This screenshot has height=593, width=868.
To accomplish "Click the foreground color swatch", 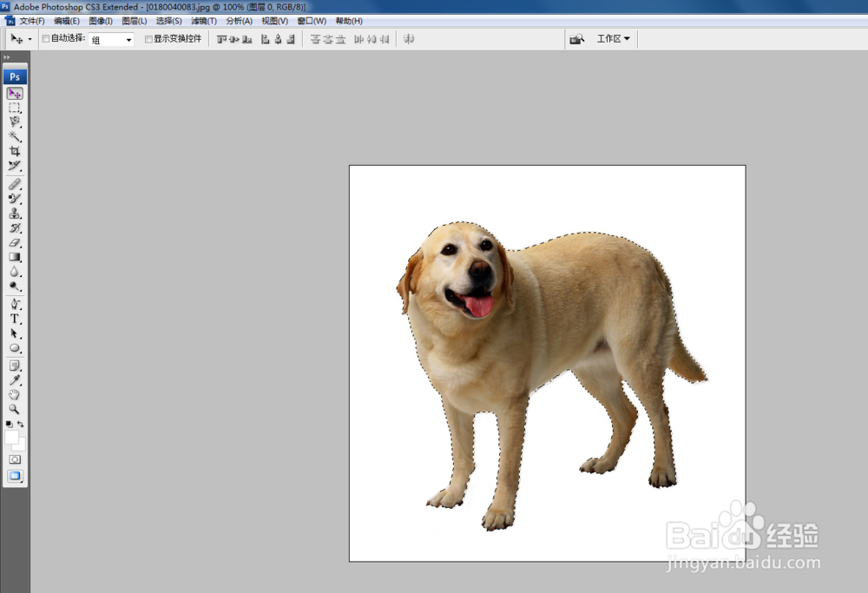I will click(11, 437).
